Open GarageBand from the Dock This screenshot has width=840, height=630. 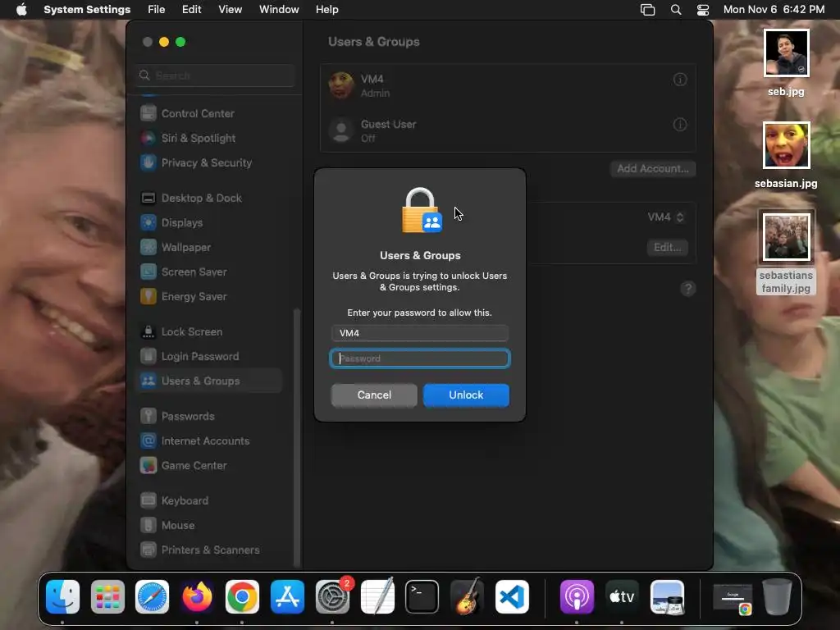click(x=467, y=597)
